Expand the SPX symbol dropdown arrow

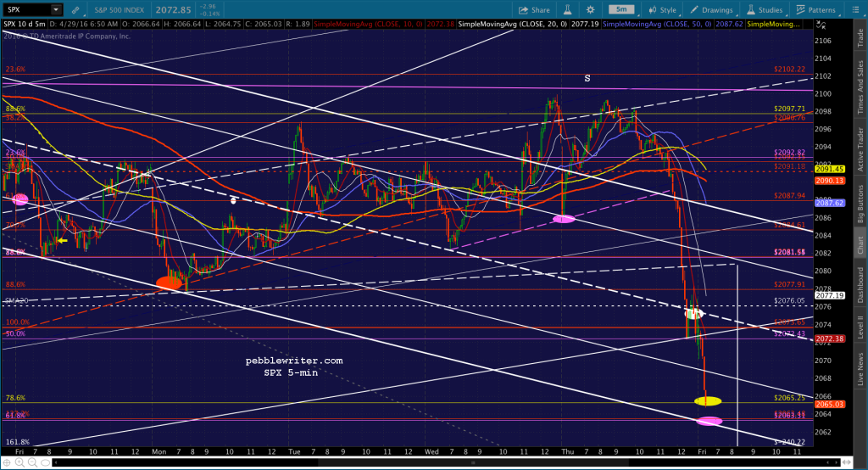56,10
